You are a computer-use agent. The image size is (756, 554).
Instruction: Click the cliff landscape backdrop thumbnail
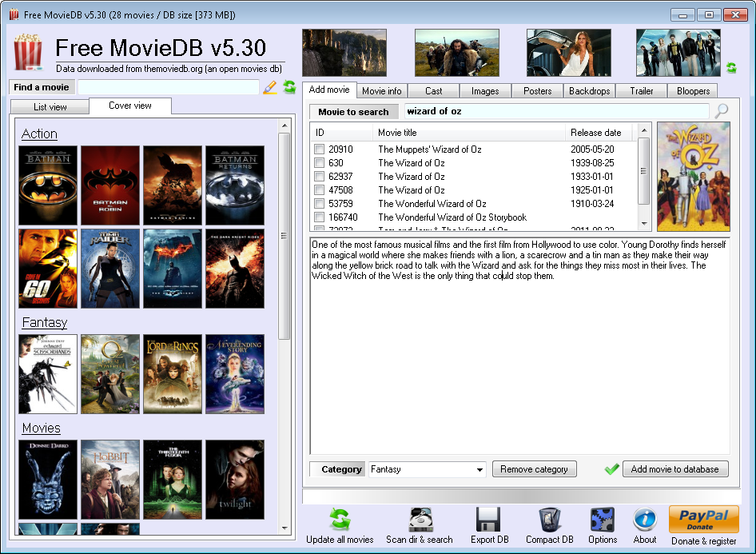click(x=344, y=53)
